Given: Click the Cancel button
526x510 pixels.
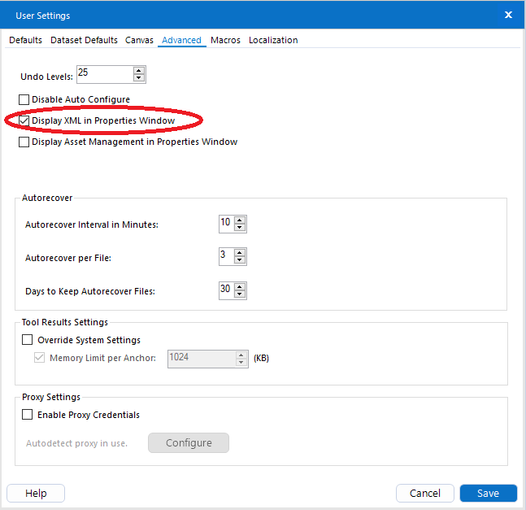Looking at the screenshot, I should 425,493.
